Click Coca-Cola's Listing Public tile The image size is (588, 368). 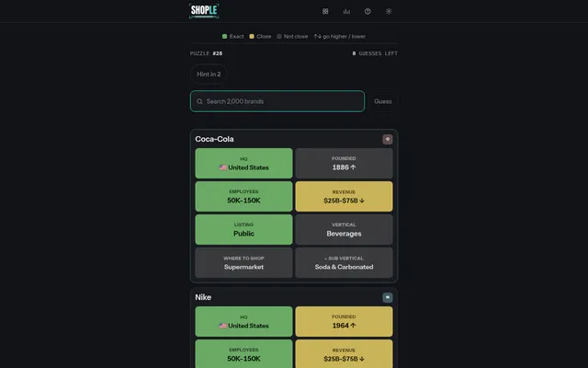click(243, 229)
